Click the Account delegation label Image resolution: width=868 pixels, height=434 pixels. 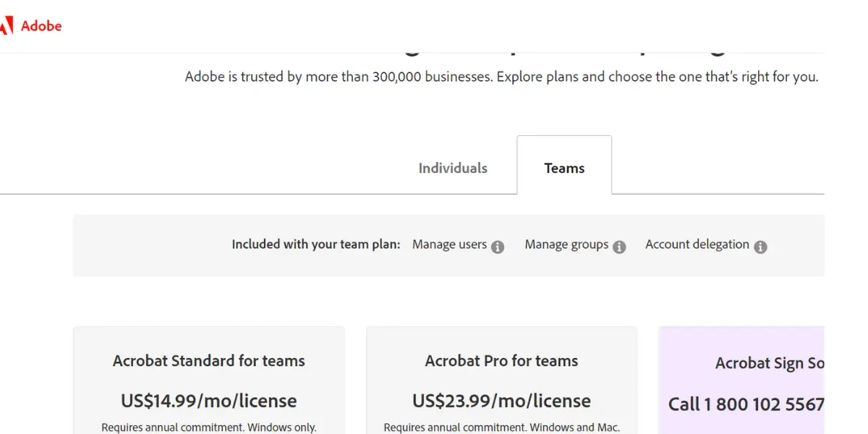697,244
